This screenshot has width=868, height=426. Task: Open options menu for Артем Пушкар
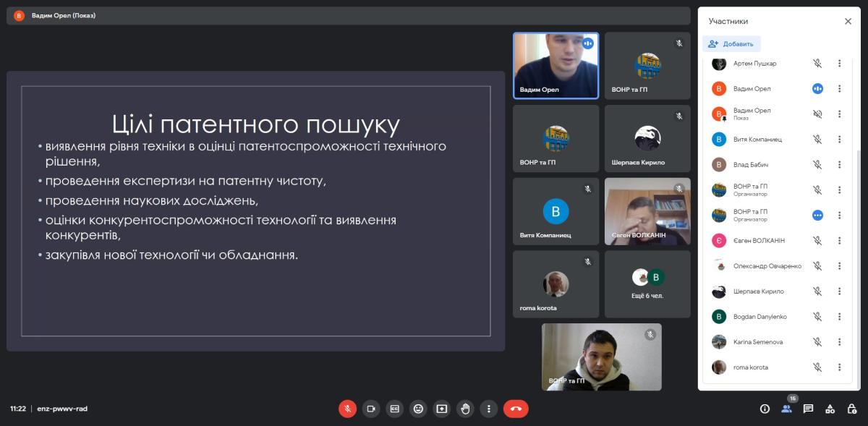pyautogui.click(x=839, y=64)
